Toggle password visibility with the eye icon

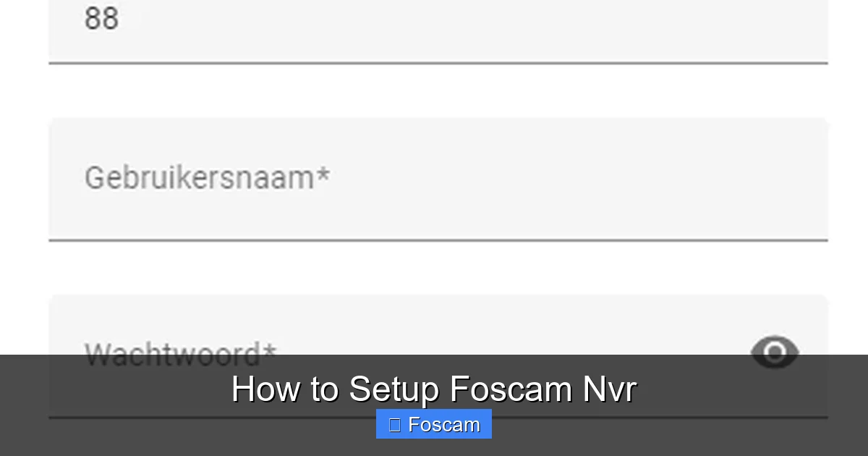point(775,352)
